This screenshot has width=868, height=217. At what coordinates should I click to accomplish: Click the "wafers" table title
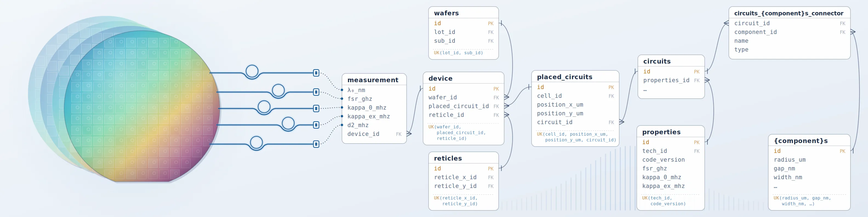(x=446, y=13)
